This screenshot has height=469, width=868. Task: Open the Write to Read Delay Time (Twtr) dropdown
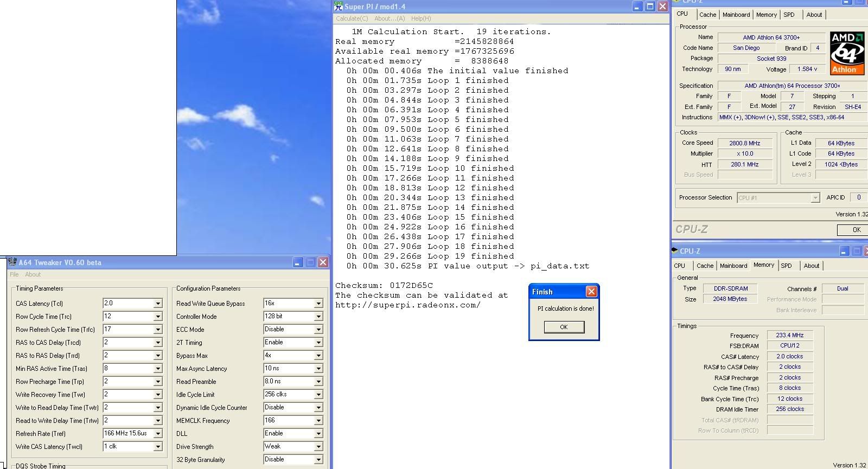tap(158, 408)
